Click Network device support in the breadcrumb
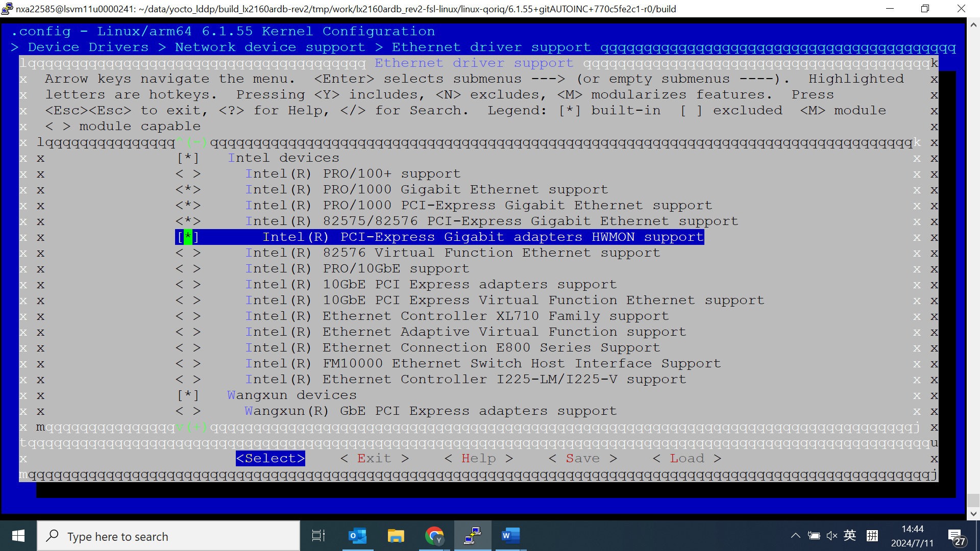Viewport: 980px width, 551px height. point(270,47)
